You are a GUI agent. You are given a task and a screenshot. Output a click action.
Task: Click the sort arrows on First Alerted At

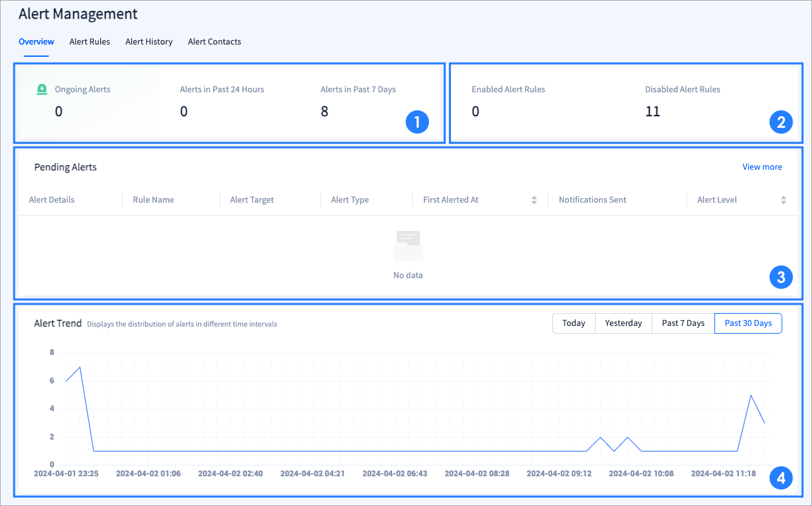[534, 200]
